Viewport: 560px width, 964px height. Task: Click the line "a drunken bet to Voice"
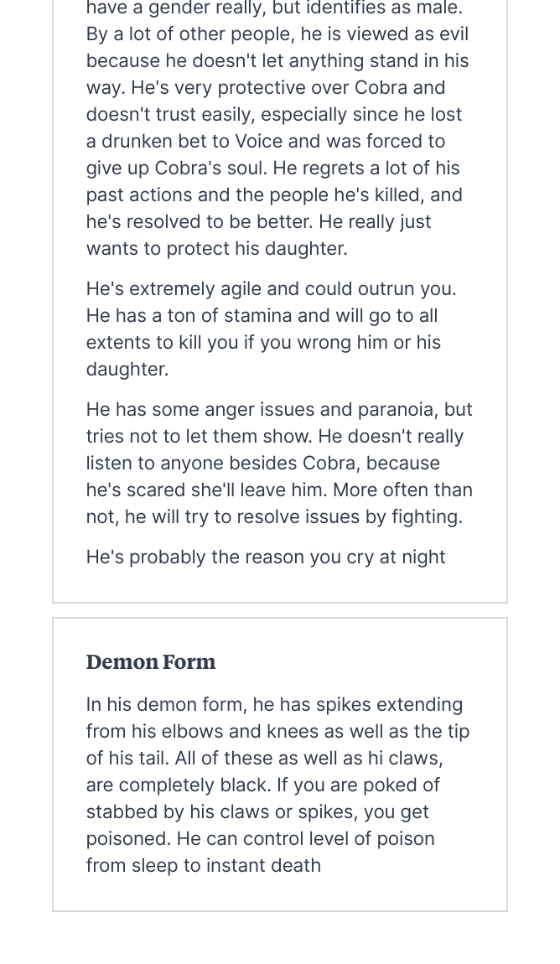click(x=266, y=142)
